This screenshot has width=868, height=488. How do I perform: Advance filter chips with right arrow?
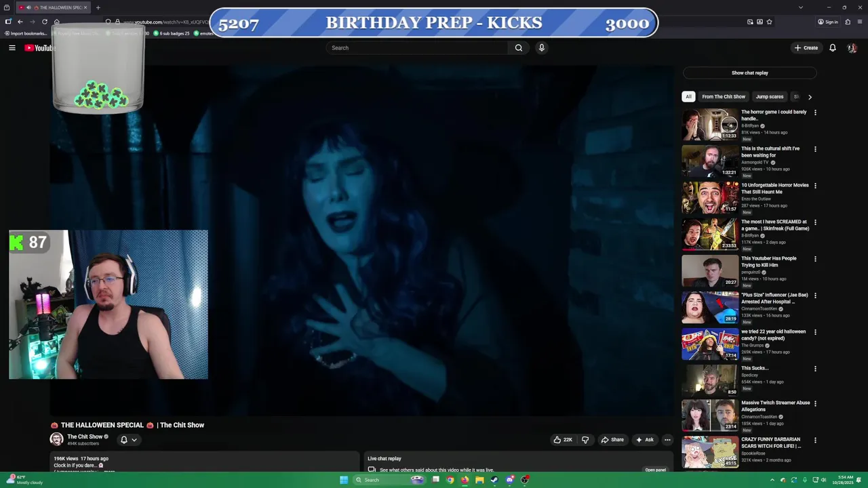[810, 97]
